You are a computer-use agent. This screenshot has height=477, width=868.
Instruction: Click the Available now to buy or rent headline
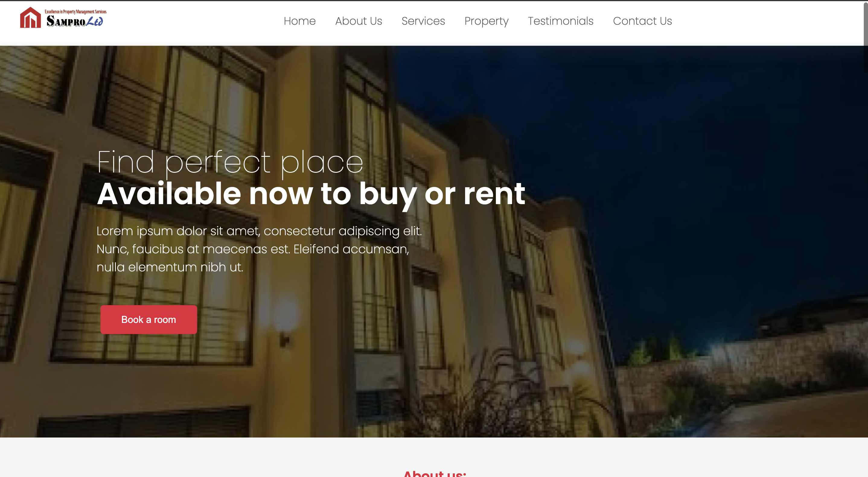[x=311, y=194]
